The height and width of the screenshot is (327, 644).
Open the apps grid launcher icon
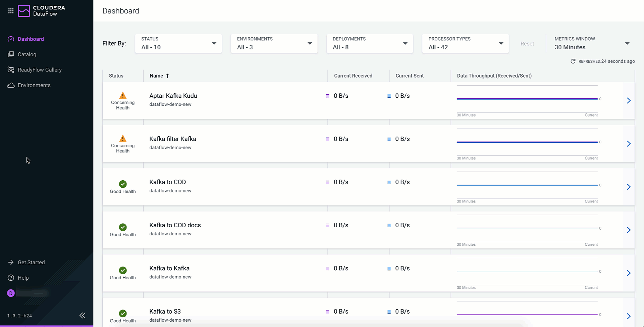tap(11, 11)
